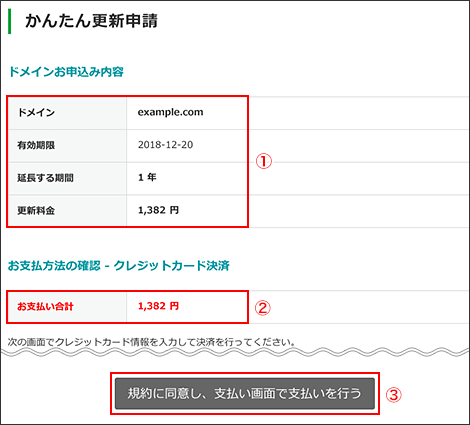
Task: Click the credit card instruction text line
Action: coord(152,342)
